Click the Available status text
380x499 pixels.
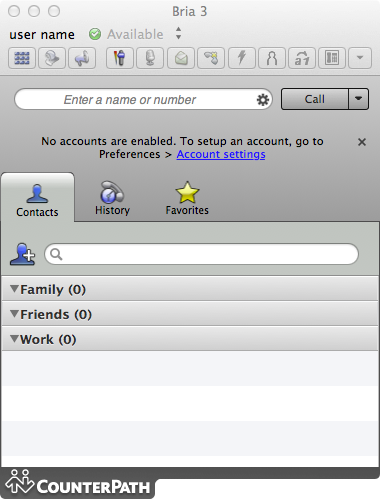tap(135, 34)
